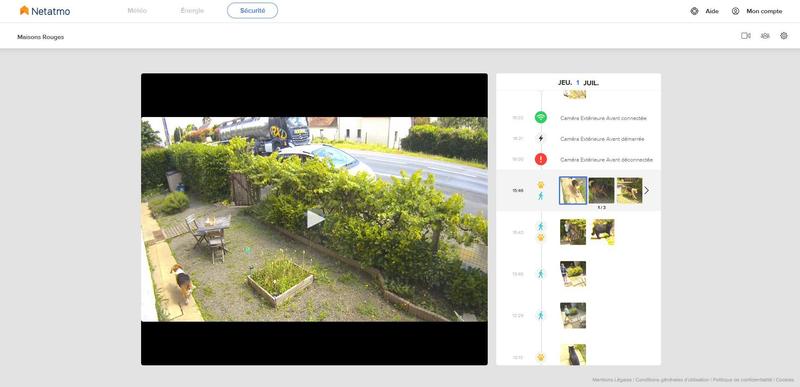Open the camera live view icon

coord(745,36)
